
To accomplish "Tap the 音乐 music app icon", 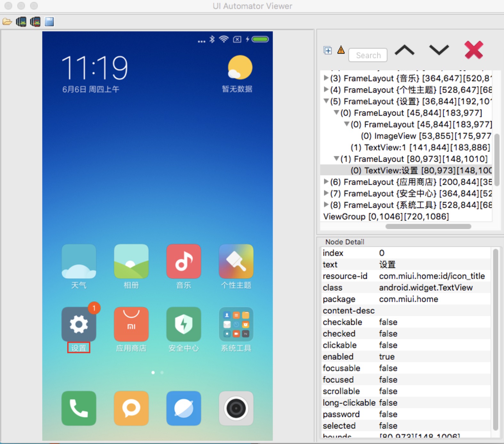I will [184, 261].
